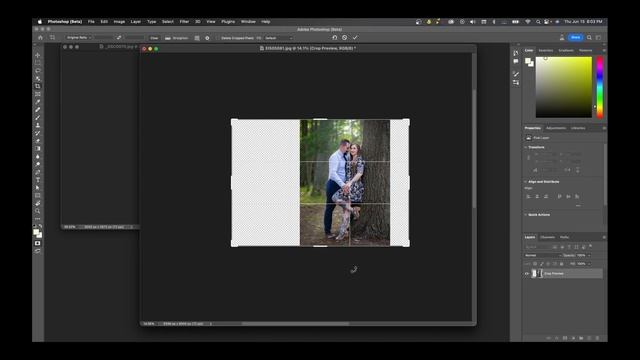
Task: Open the crop overlay grid options
Action: point(197,38)
